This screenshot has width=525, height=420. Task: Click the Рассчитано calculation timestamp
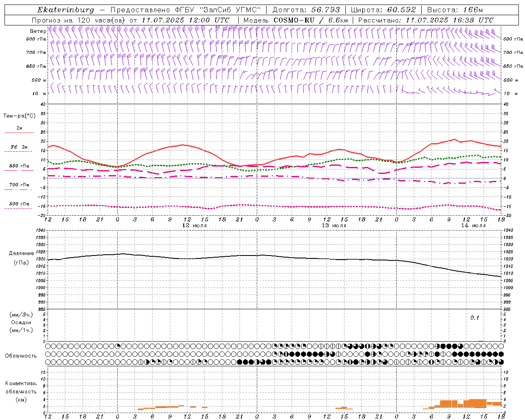449,20
